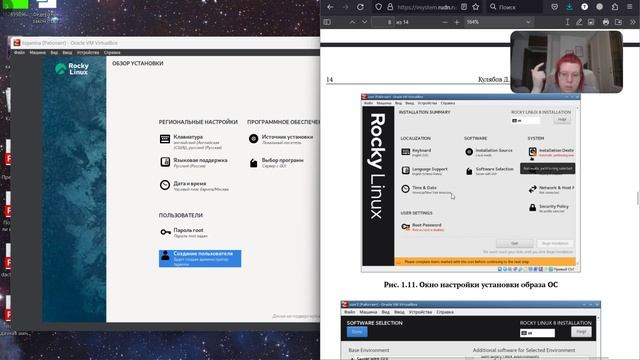Open Дата и время clock settings
This screenshot has height=360, width=640.
click(x=194, y=186)
